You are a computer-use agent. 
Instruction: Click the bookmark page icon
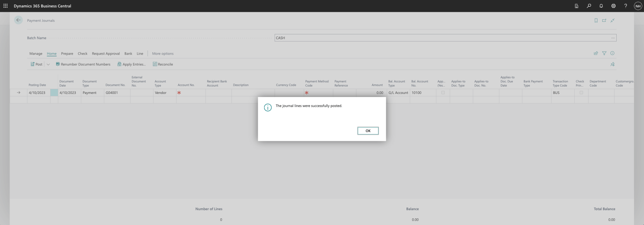point(596,20)
